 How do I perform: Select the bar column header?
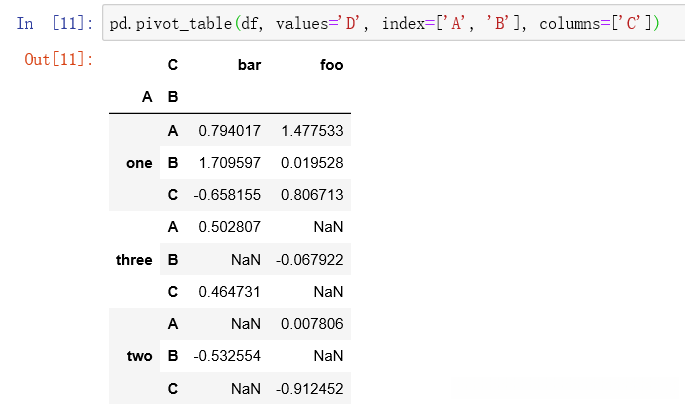coord(249,65)
